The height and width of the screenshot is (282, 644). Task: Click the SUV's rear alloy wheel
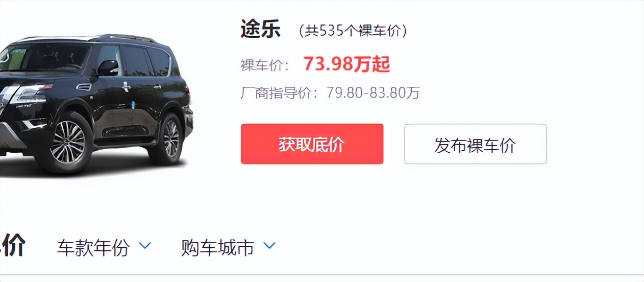tap(171, 139)
